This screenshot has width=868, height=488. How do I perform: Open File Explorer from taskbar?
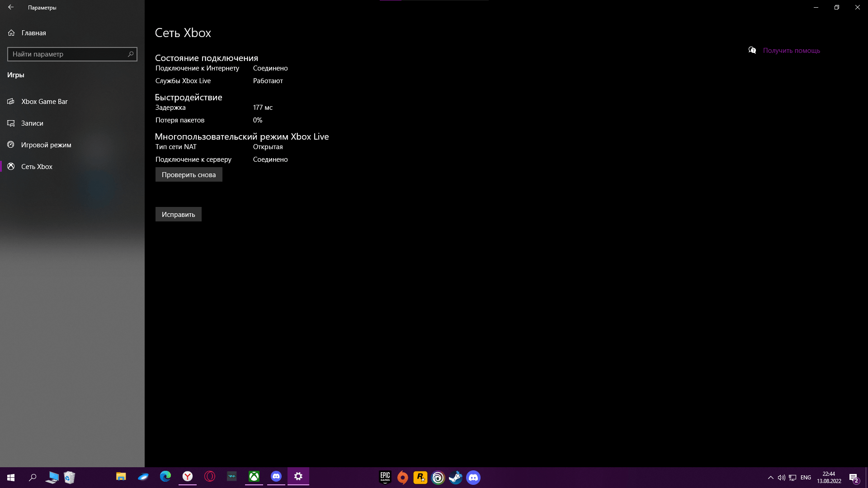pyautogui.click(x=121, y=477)
